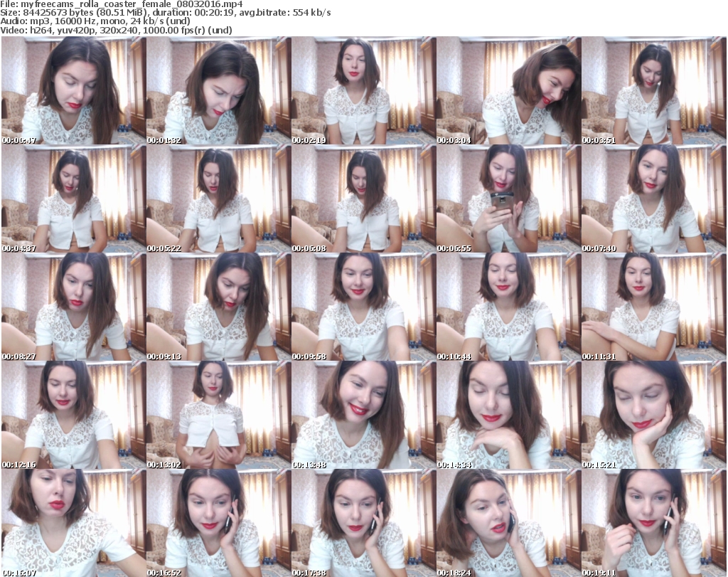Select the frame at 00:12:16
Image resolution: width=728 pixels, height=577 pixels.
coord(73,415)
